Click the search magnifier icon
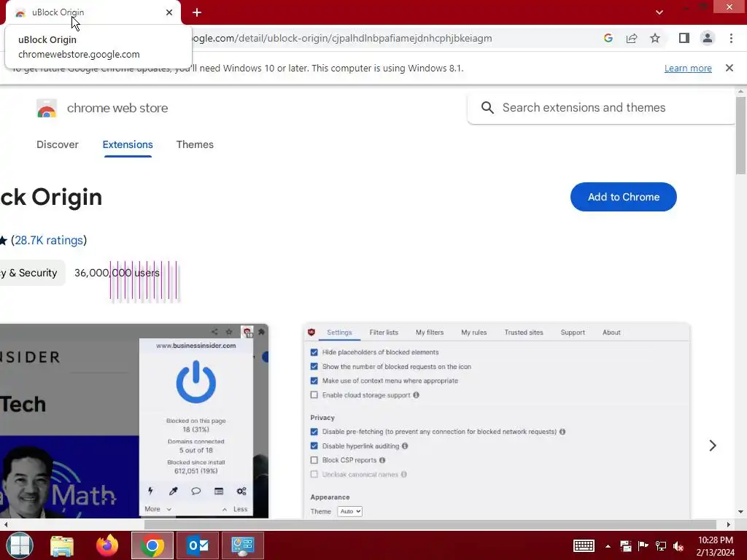747x560 pixels. [487, 108]
